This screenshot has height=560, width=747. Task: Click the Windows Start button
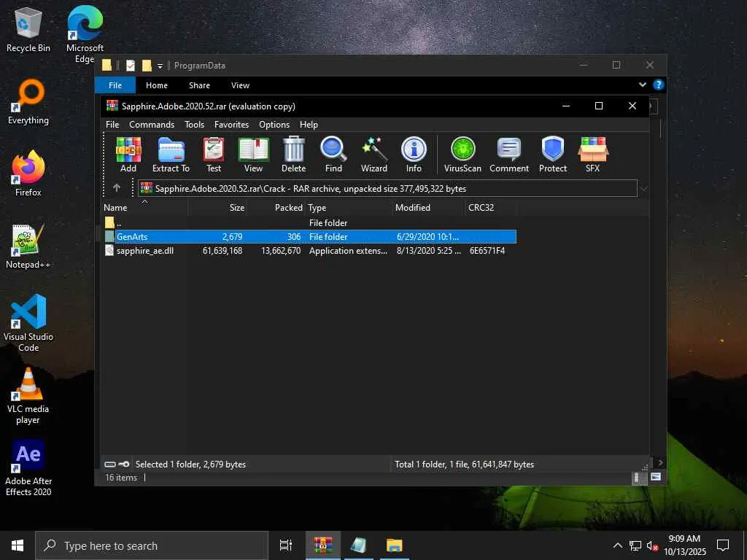(x=18, y=545)
